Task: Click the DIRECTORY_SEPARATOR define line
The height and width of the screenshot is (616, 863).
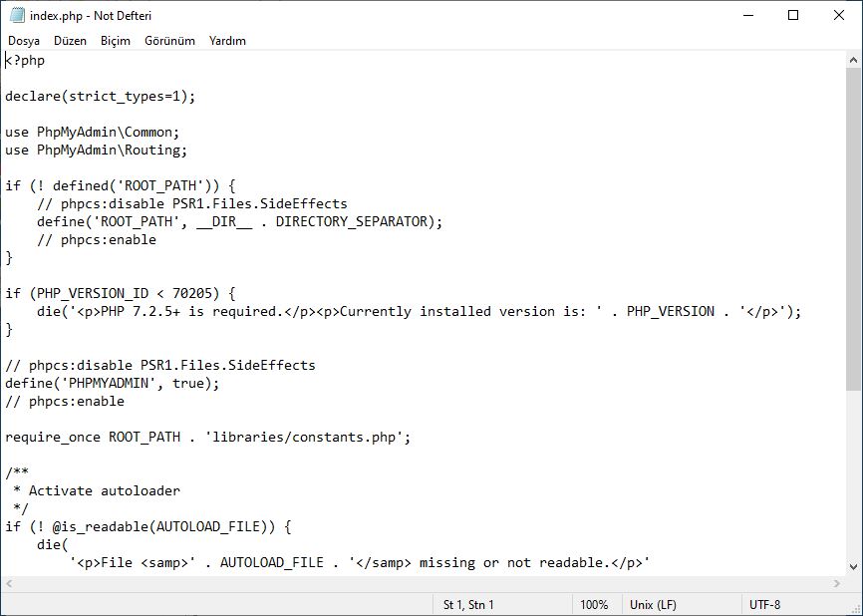Action: tap(239, 221)
